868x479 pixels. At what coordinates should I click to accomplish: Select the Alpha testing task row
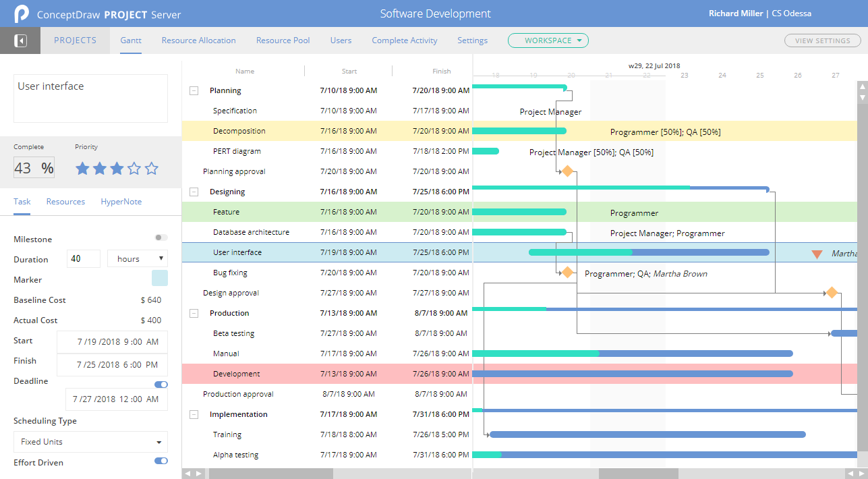pos(327,455)
